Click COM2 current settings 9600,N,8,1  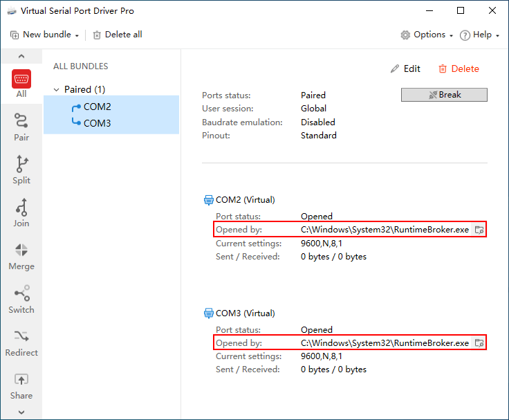322,244
